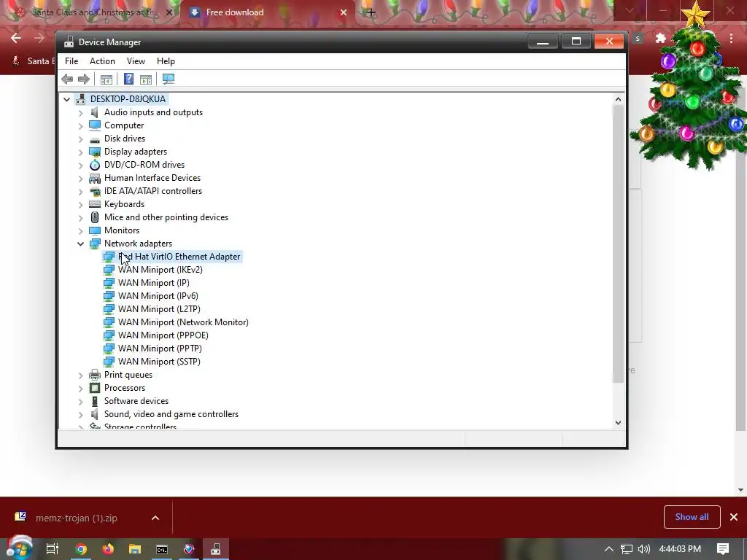Open Chrome's three-dot menu
Screen dimensions: 747x560
coord(731,39)
